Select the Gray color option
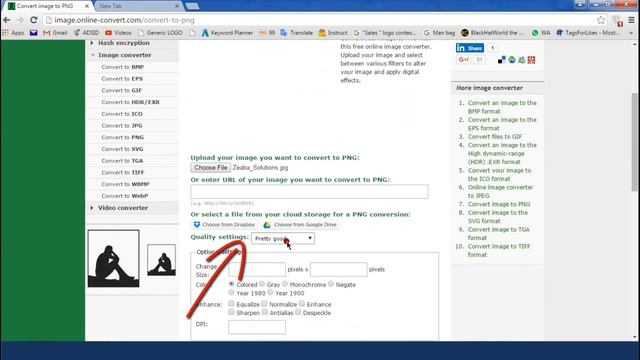 tap(262, 284)
